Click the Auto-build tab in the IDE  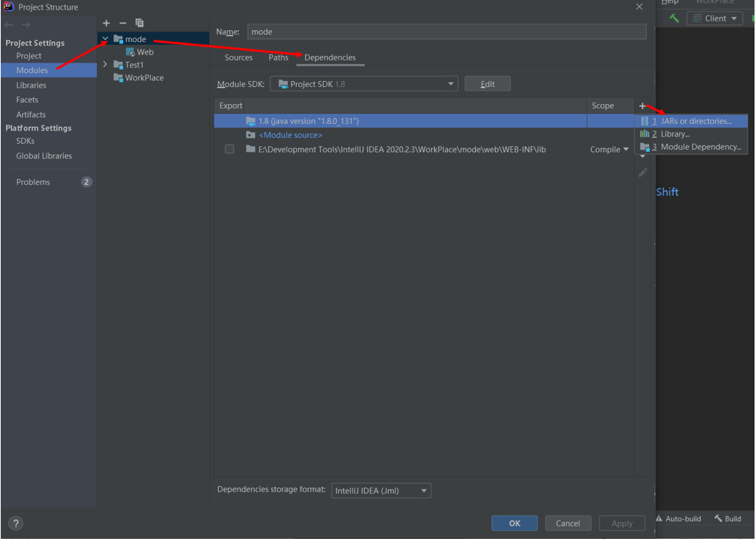pos(679,519)
